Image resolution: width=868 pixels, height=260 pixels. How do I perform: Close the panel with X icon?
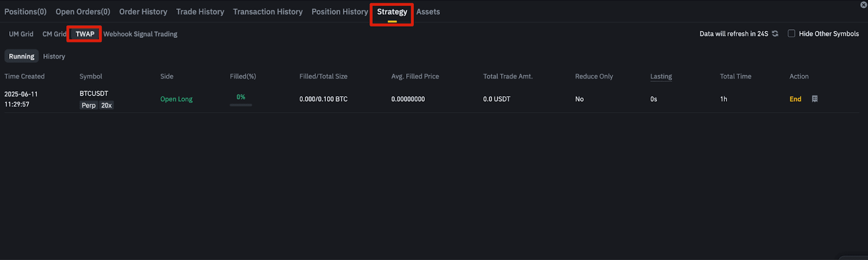coord(864,5)
